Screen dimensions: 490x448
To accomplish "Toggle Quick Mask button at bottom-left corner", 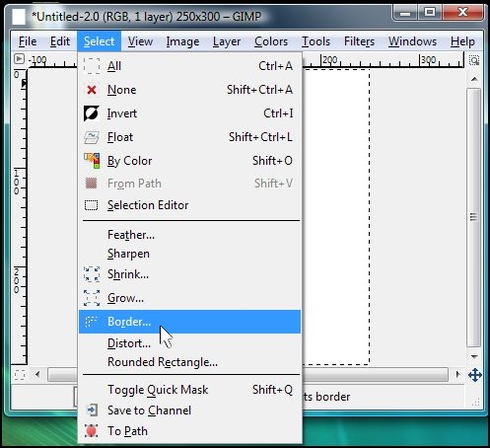I will tap(20, 374).
